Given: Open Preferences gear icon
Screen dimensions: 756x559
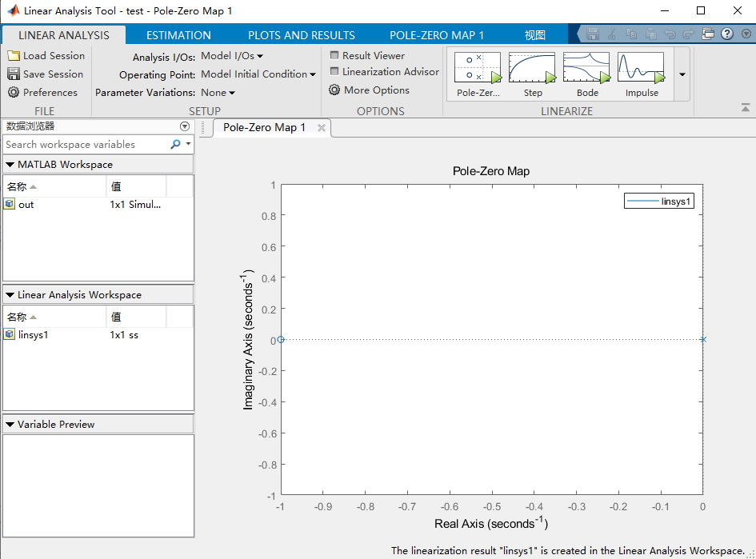Looking at the screenshot, I should coord(14,93).
